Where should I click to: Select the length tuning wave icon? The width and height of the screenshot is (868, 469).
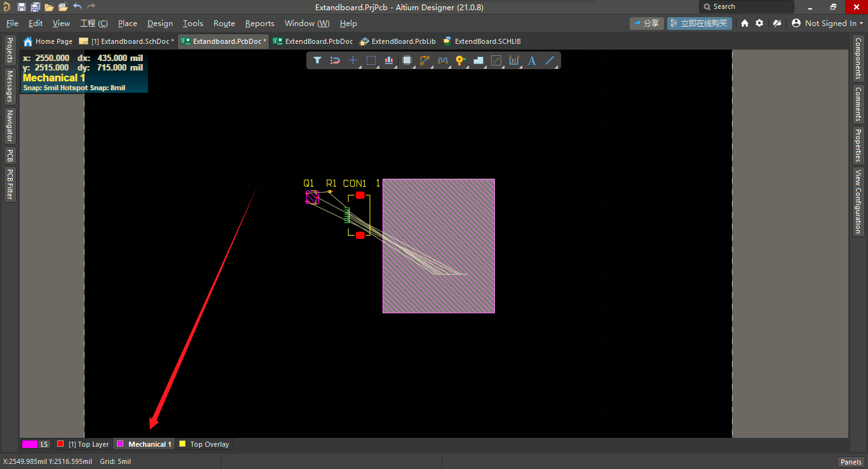(443, 60)
